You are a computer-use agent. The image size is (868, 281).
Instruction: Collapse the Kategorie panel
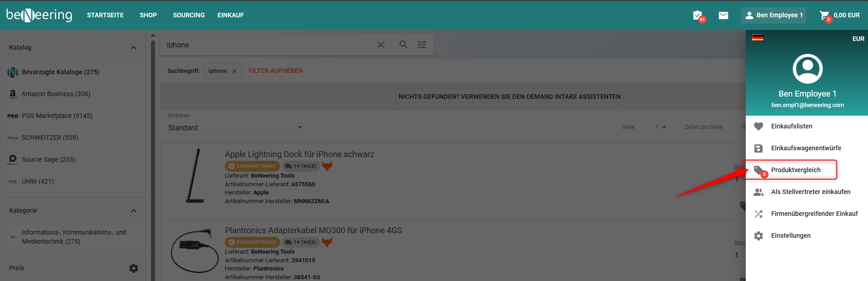[133, 211]
